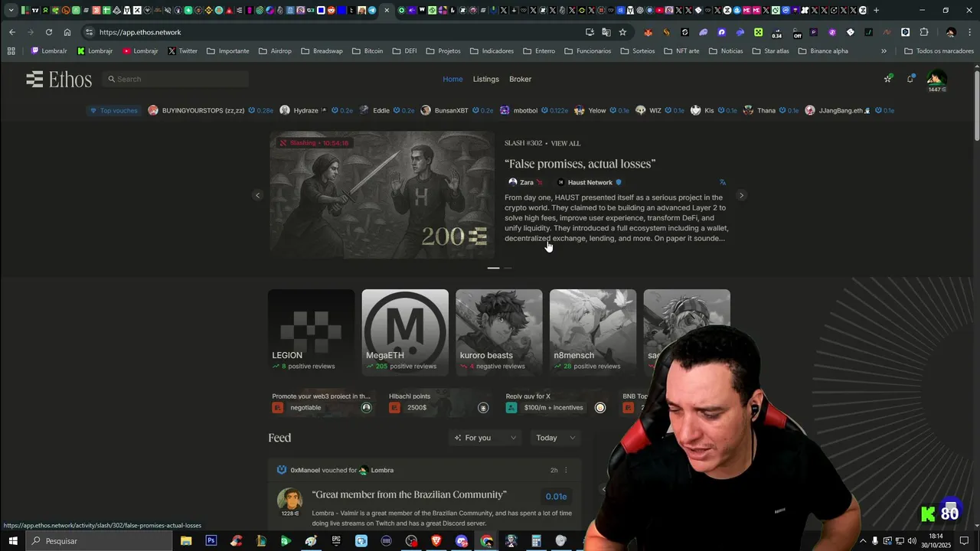This screenshot has height=551, width=980.
Task: Open Epic Games launcher from taskbar
Action: click(x=336, y=541)
